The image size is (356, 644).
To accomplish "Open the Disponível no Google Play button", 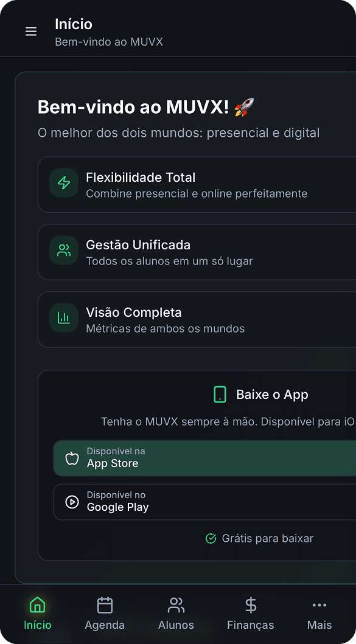I will pos(183,502).
